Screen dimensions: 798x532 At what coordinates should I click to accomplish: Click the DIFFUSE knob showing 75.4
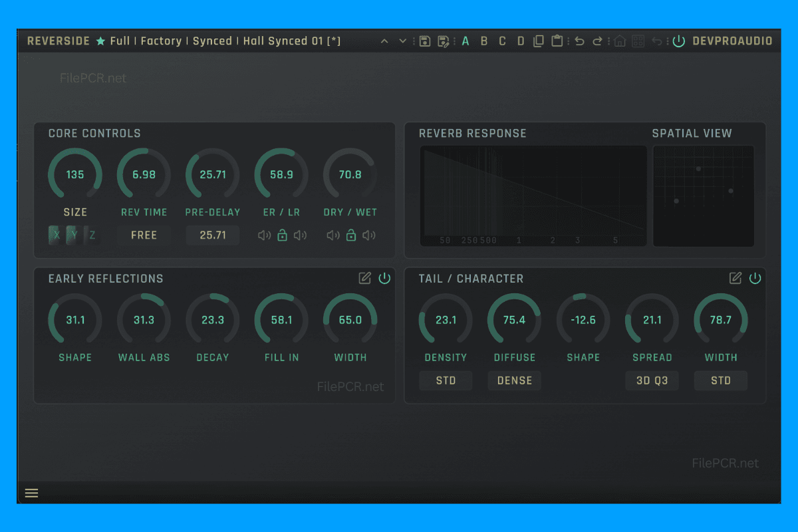click(515, 320)
